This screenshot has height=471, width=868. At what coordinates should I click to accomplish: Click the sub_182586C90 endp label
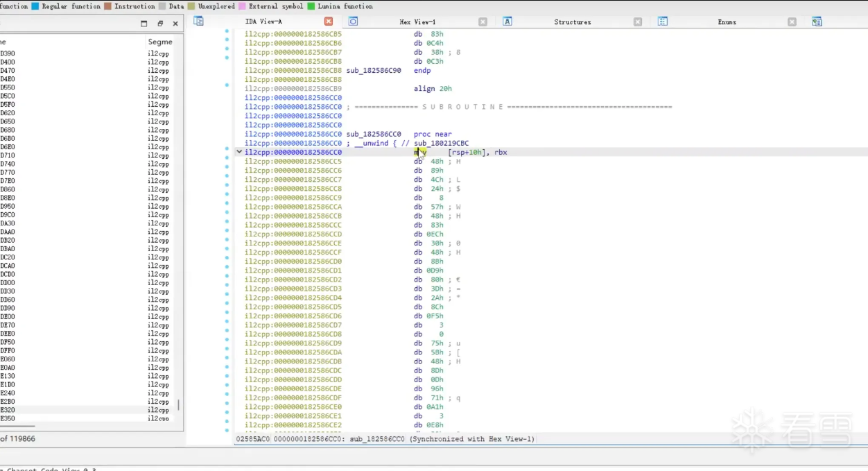click(x=388, y=70)
